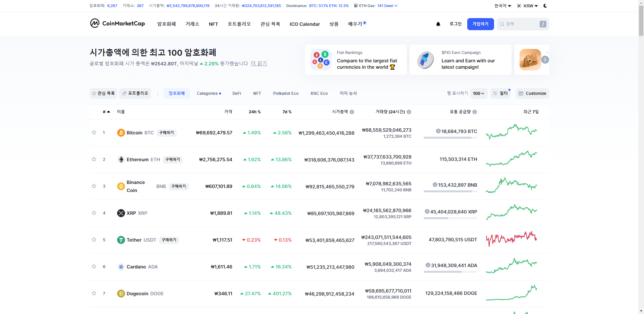
Task: Star Binance Coin for watchlist
Action: 94,186
